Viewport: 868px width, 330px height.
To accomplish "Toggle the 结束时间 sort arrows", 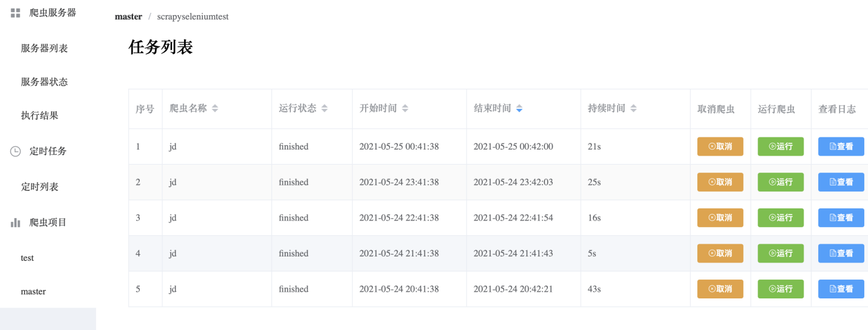I will 519,109.
